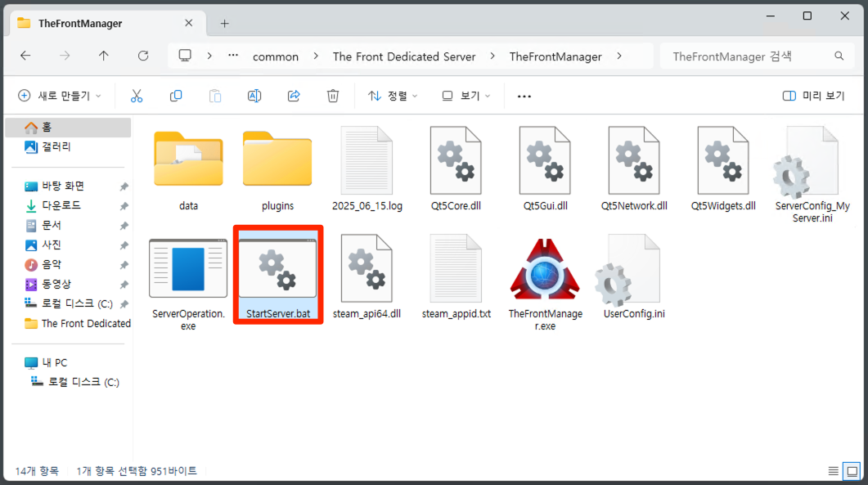Click the Cut scissors icon
Image resolution: width=868 pixels, height=485 pixels.
pyautogui.click(x=137, y=96)
